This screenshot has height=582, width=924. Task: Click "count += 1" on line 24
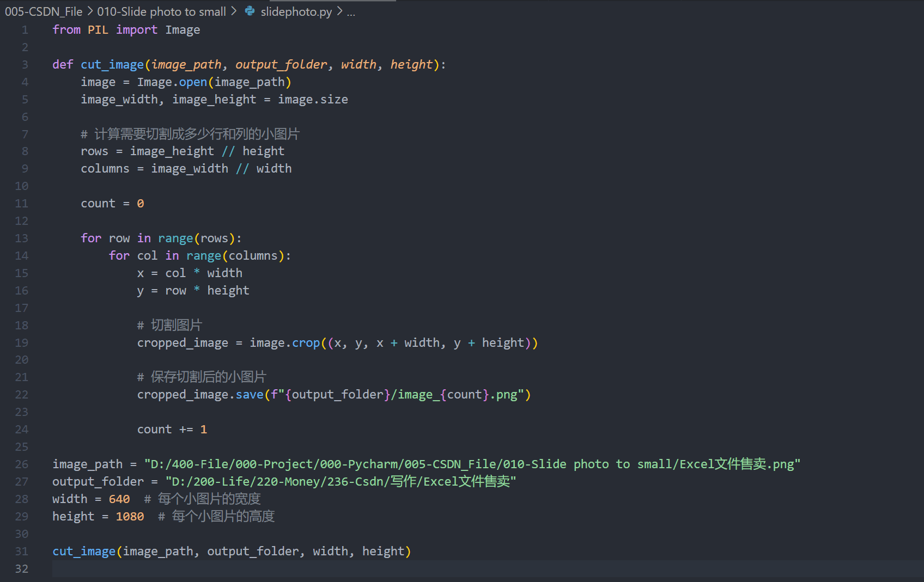[x=172, y=430]
